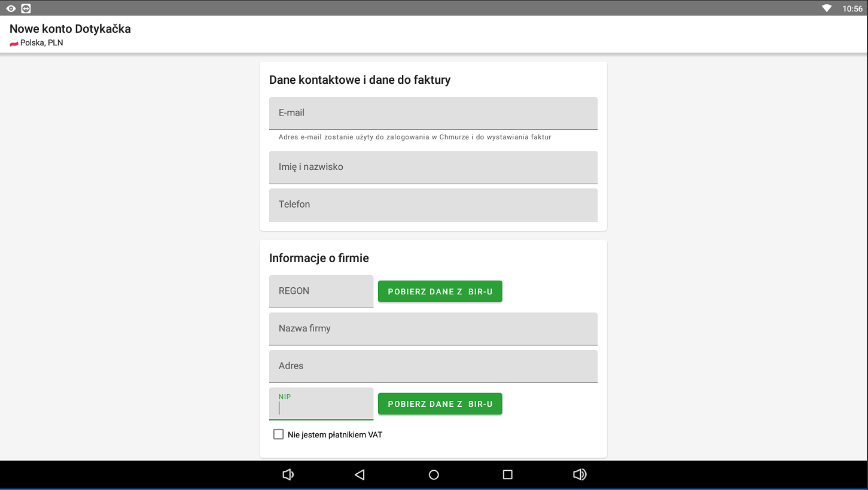Tap the Adres input field
This screenshot has height=490, width=868.
(433, 366)
